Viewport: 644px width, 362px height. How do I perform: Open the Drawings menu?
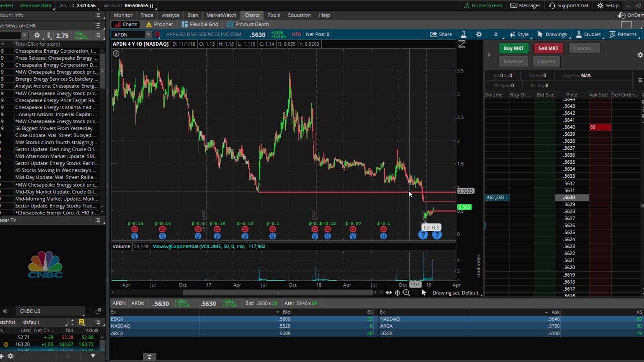[552, 34]
